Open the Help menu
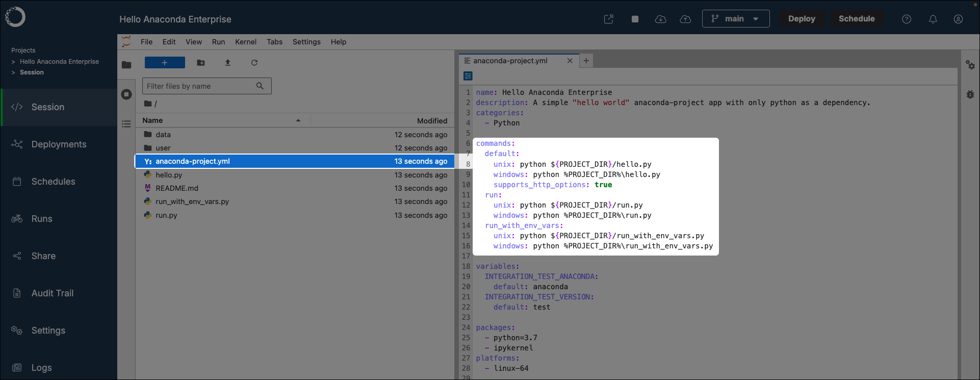The image size is (980, 380). (339, 42)
